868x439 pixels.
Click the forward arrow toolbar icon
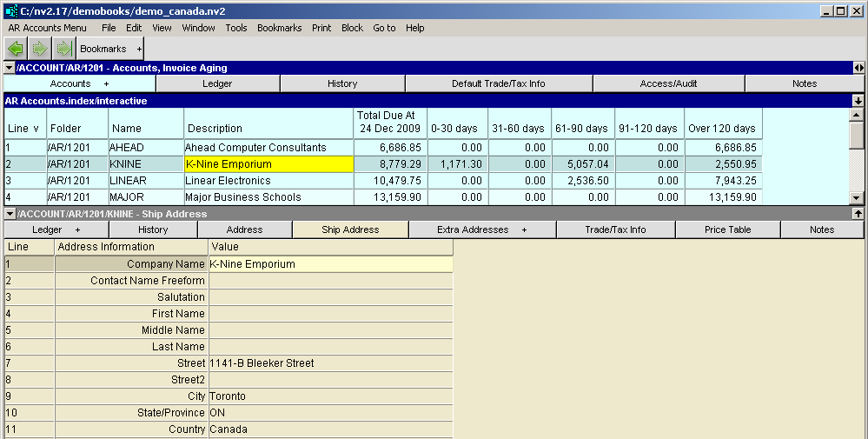click(x=39, y=50)
